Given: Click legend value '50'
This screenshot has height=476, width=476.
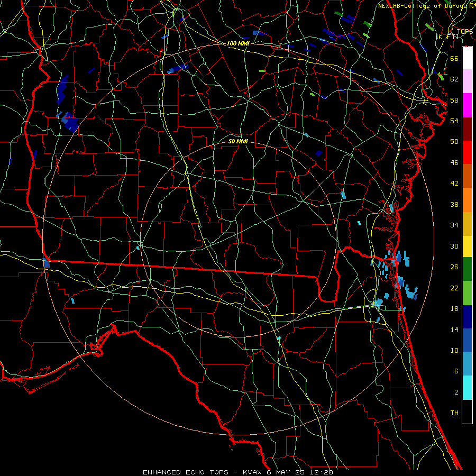Looking at the screenshot, I should tap(454, 142).
